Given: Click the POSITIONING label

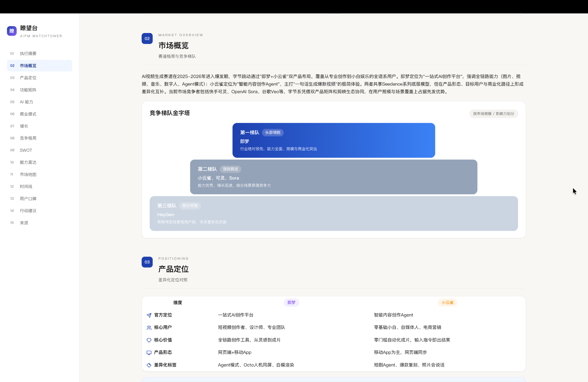Looking at the screenshot, I should pos(173,259).
